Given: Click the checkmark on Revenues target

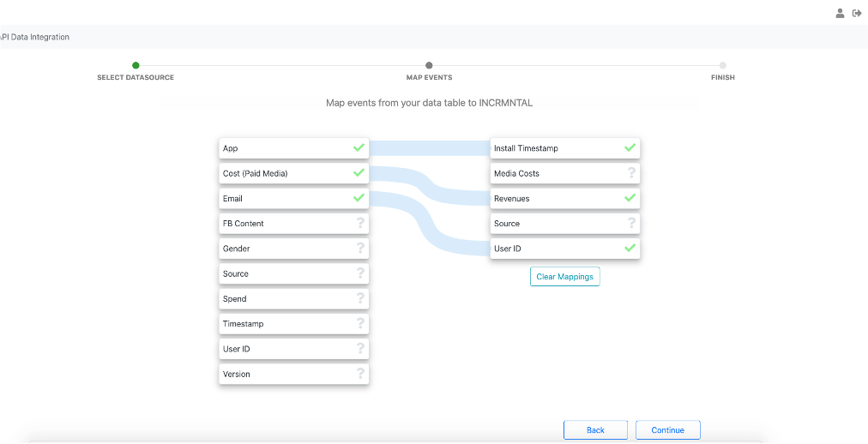Looking at the screenshot, I should [630, 197].
